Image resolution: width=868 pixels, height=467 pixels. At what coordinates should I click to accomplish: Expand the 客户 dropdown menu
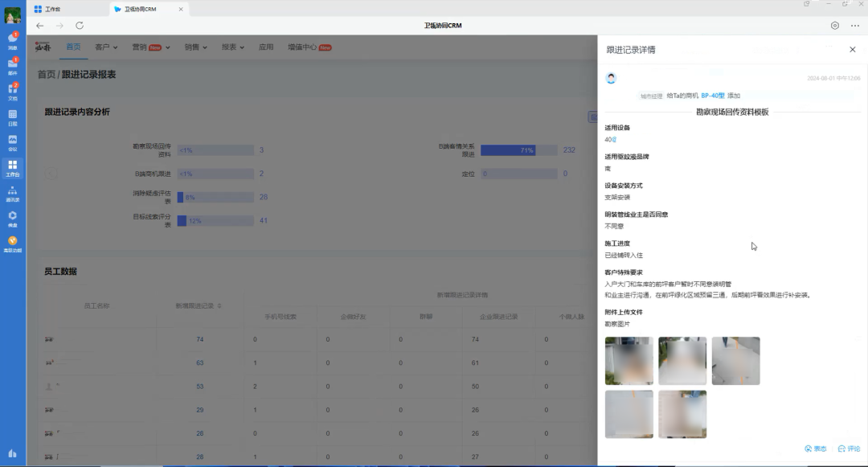coord(106,47)
